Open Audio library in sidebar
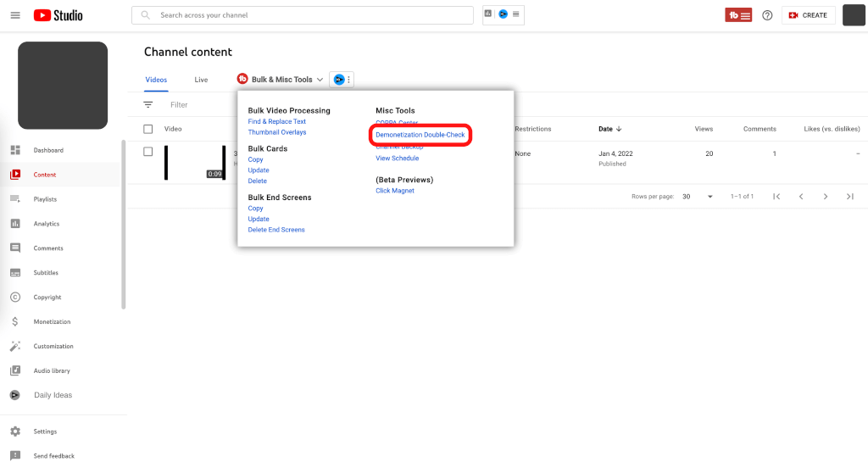The height and width of the screenshot is (462, 868). coord(52,370)
